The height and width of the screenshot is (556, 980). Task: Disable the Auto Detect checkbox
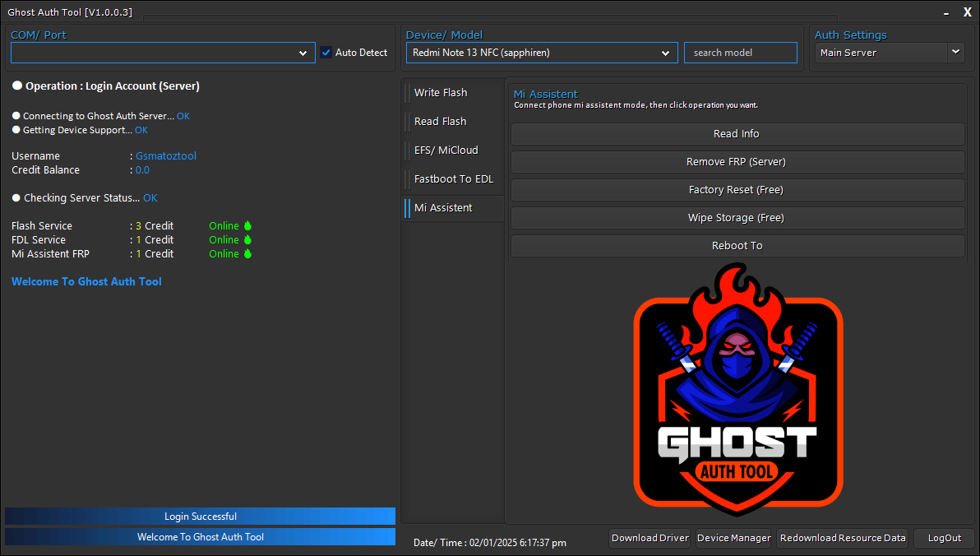click(327, 52)
